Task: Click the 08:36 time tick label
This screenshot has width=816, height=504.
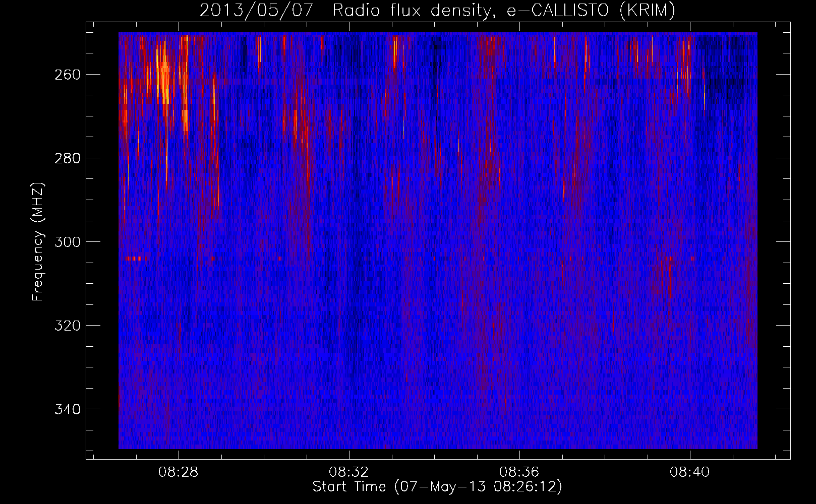Action: (519, 472)
